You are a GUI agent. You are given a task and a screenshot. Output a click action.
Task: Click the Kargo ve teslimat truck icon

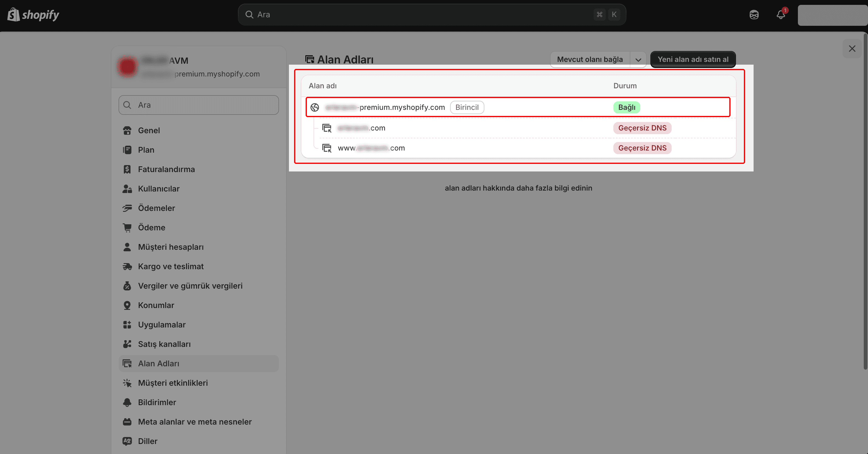click(x=127, y=266)
